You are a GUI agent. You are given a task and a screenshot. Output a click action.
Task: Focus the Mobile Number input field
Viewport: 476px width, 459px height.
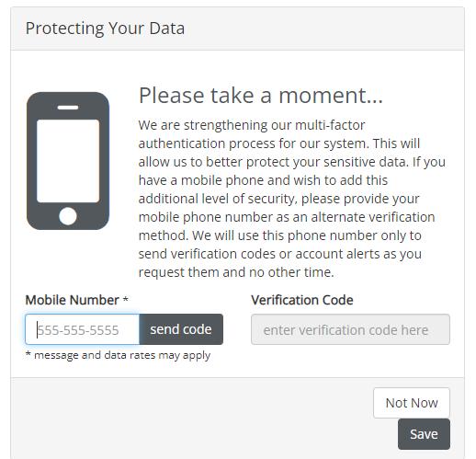click(83, 329)
